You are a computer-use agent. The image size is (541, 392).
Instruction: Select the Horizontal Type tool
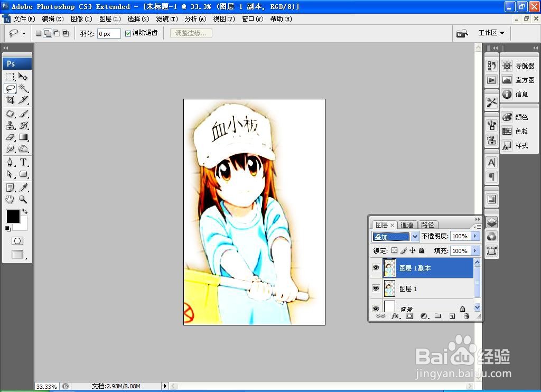[x=23, y=162]
